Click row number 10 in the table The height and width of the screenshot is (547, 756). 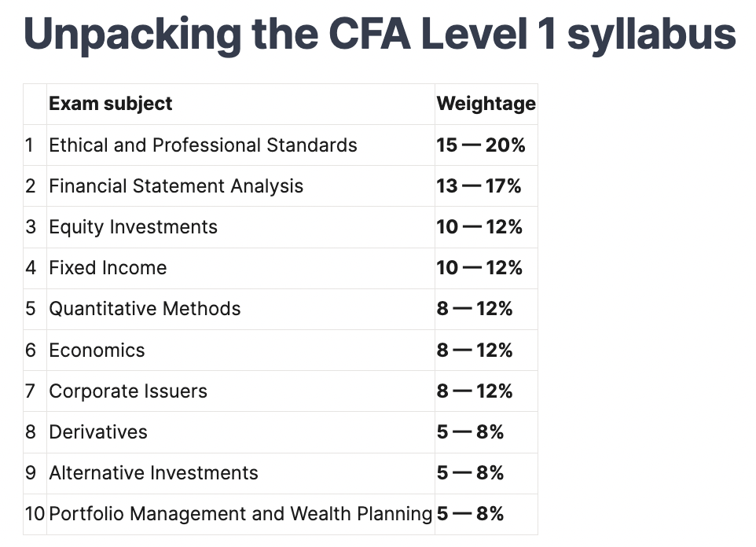tap(35, 514)
